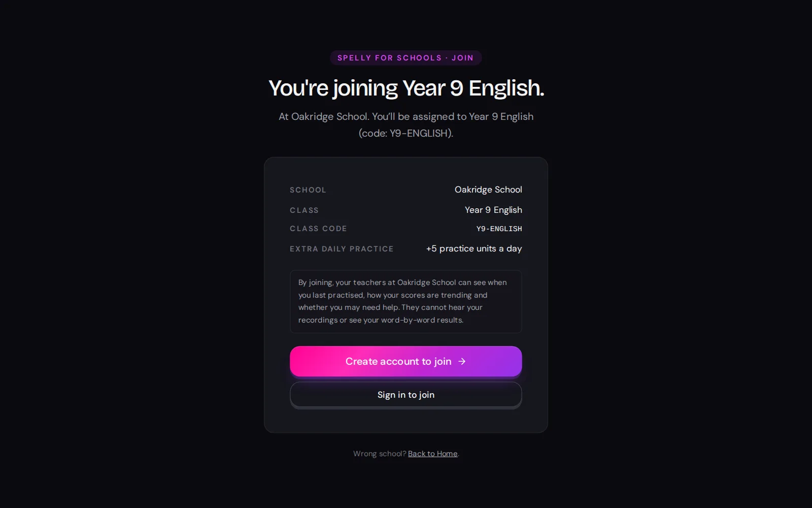Viewport: 812px width, 508px height.
Task: Click Sign in to join button
Action: point(406,395)
